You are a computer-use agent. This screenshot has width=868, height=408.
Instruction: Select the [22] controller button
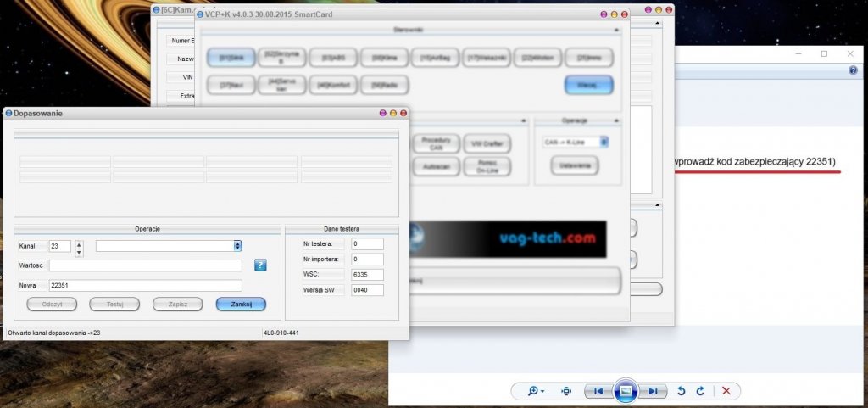537,58
